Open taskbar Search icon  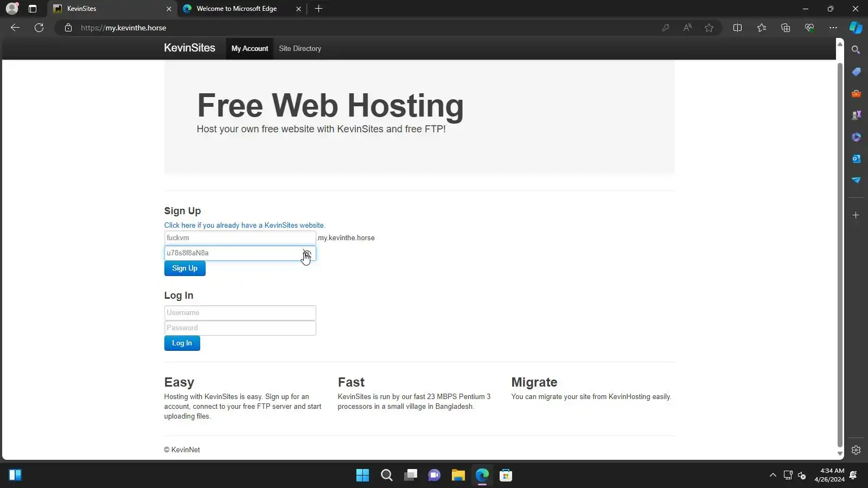click(386, 476)
